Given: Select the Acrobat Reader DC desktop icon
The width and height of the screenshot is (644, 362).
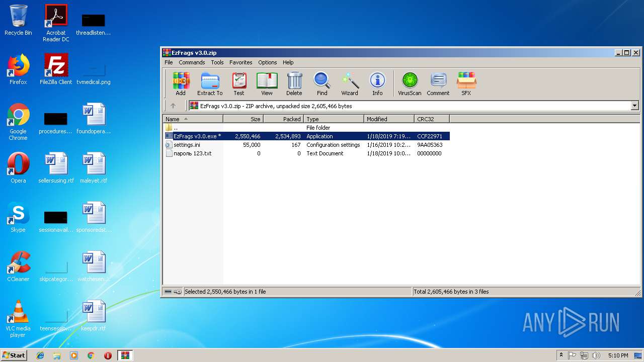Looking at the screenshot, I should click(56, 23).
